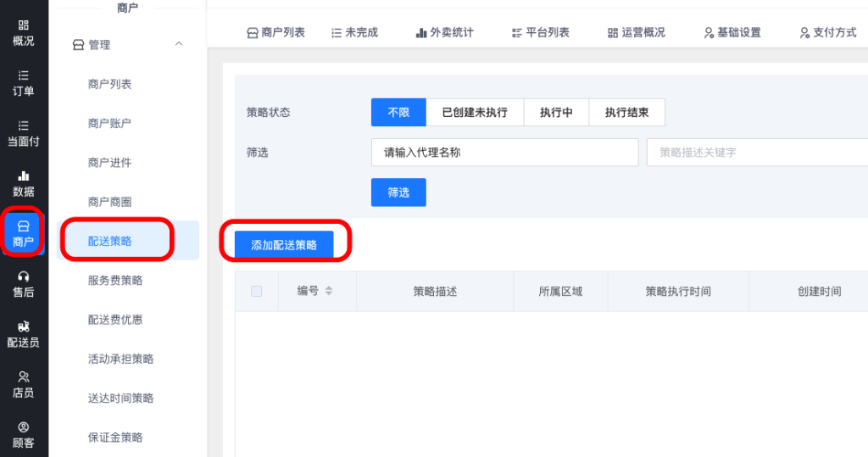Open 服务费策略 in the side menu
This screenshot has width=868, height=457.
point(115,281)
